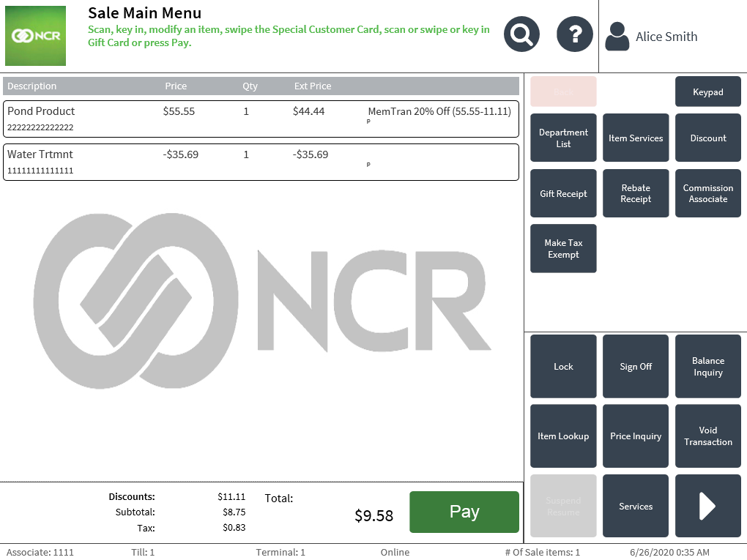This screenshot has height=560, width=747.
Task: Click the Sale Main Menu title
Action: point(145,13)
